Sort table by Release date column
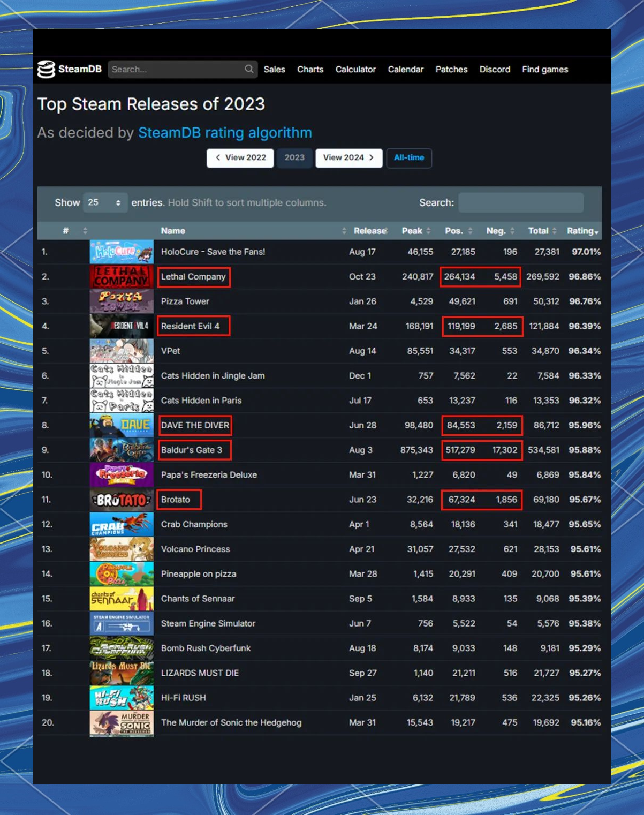This screenshot has height=815, width=644. (369, 231)
